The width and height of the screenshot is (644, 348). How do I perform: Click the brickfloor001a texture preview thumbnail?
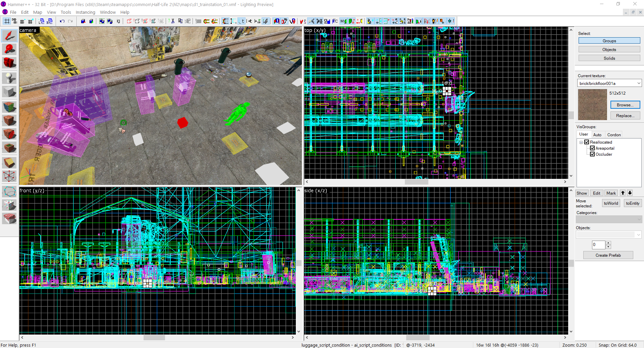coord(592,104)
